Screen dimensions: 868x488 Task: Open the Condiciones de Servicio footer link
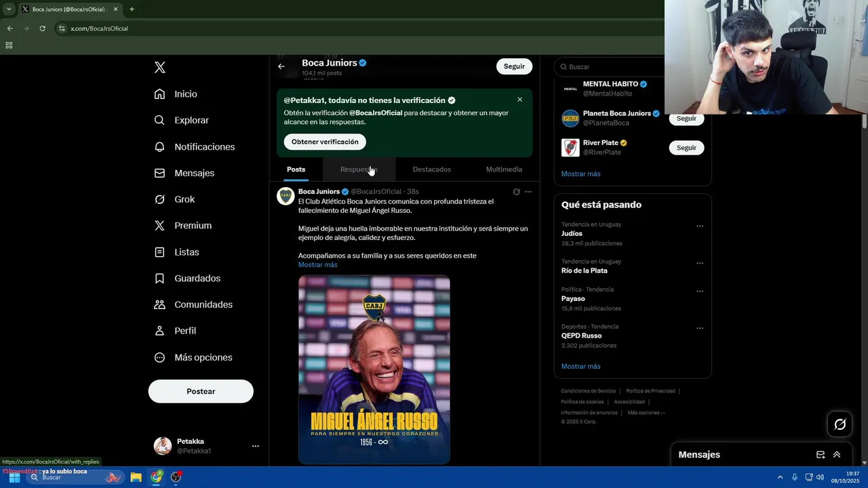coord(589,391)
